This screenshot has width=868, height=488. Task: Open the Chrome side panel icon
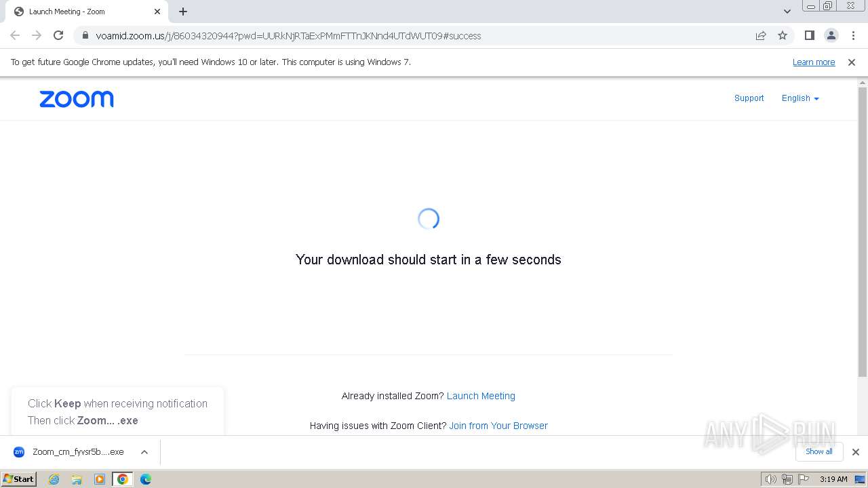point(809,36)
